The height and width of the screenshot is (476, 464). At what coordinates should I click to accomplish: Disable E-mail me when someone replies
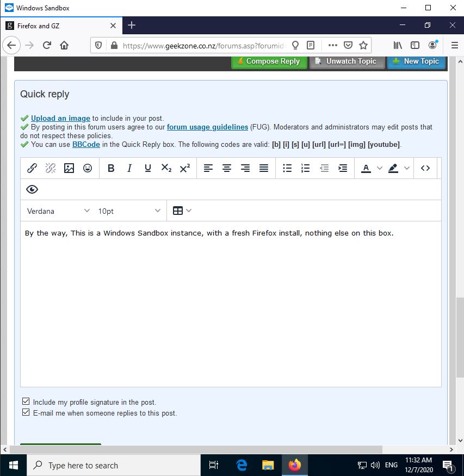[26, 413]
